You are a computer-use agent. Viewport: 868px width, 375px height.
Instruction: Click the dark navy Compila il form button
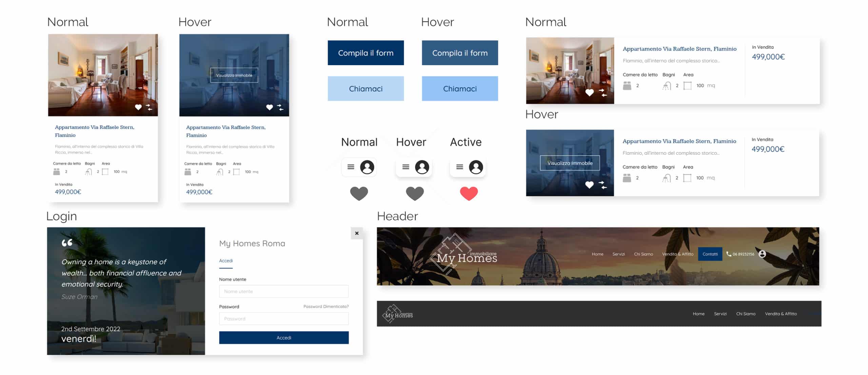coord(366,53)
